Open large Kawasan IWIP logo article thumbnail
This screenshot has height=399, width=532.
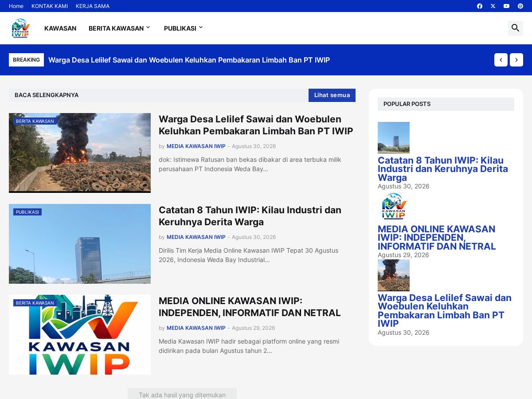point(80,335)
